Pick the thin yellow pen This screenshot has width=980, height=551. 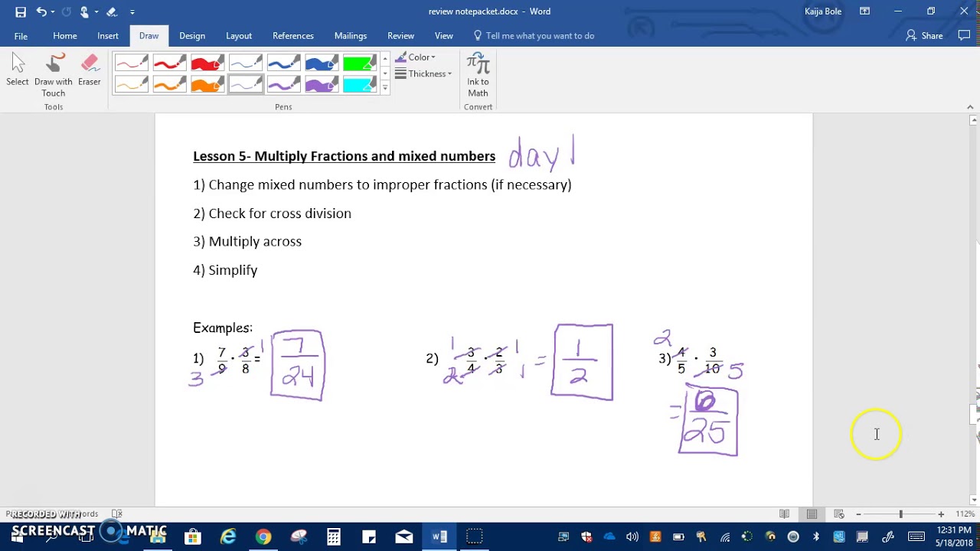132,84
